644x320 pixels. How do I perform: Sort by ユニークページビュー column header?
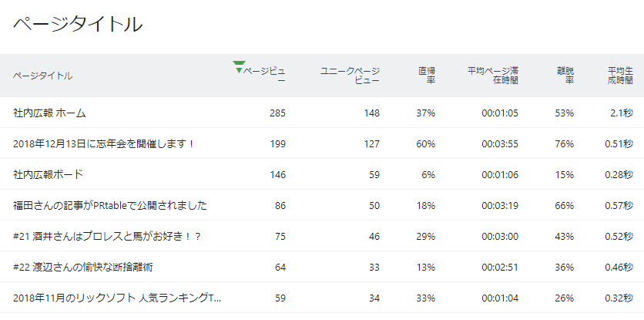(x=350, y=76)
